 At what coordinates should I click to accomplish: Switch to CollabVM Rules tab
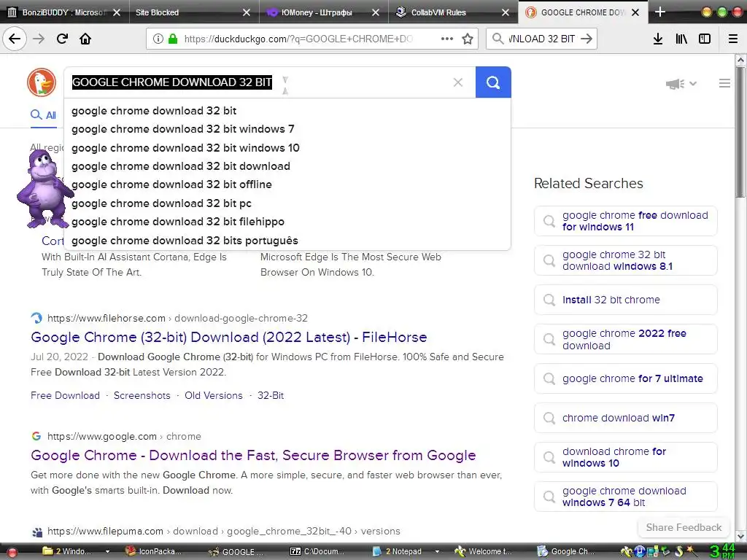(x=438, y=12)
